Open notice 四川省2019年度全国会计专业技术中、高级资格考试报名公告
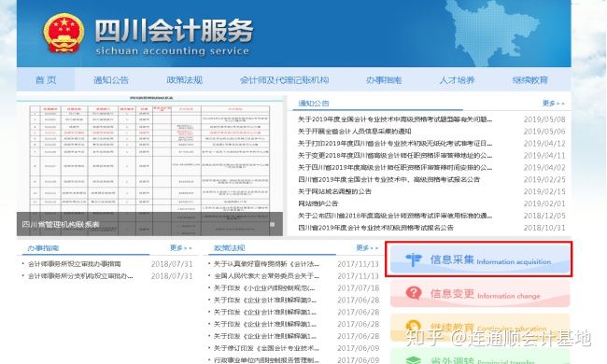Image resolution: width=607 pixels, height=364 pixels. tap(389, 179)
